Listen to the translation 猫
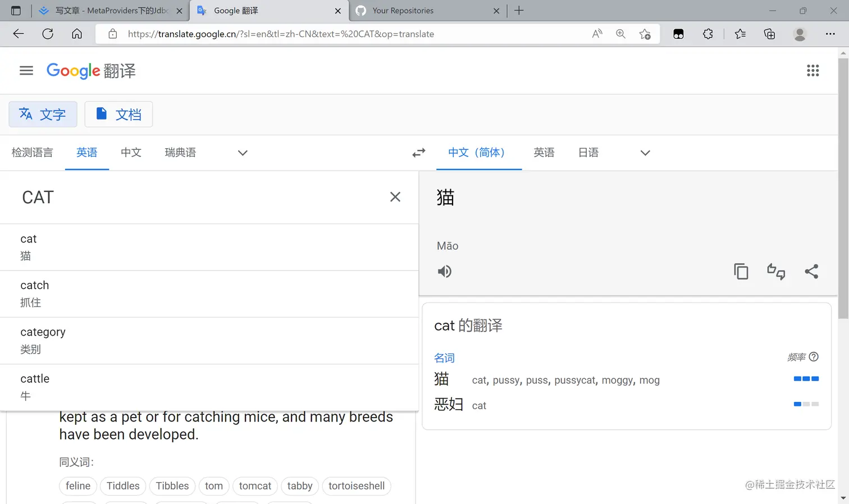This screenshot has width=849, height=504. tap(445, 272)
